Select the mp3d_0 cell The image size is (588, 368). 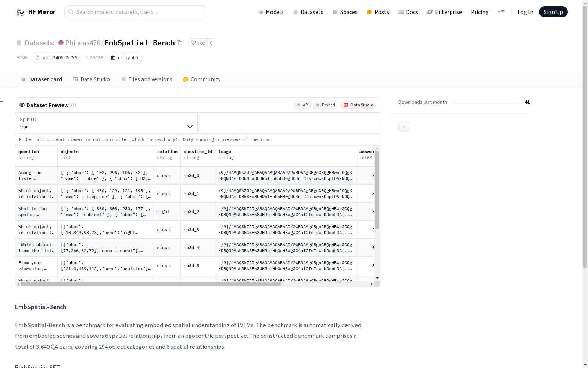[x=198, y=176]
